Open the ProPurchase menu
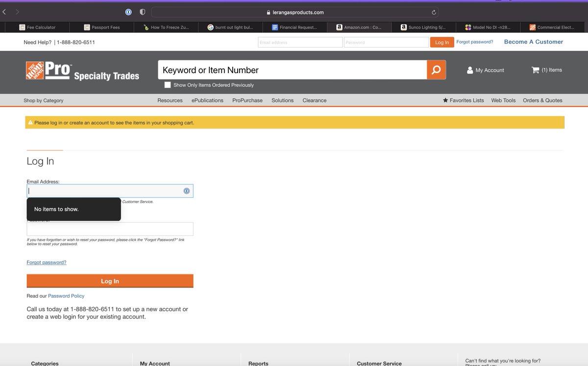588x366 pixels. (247, 100)
